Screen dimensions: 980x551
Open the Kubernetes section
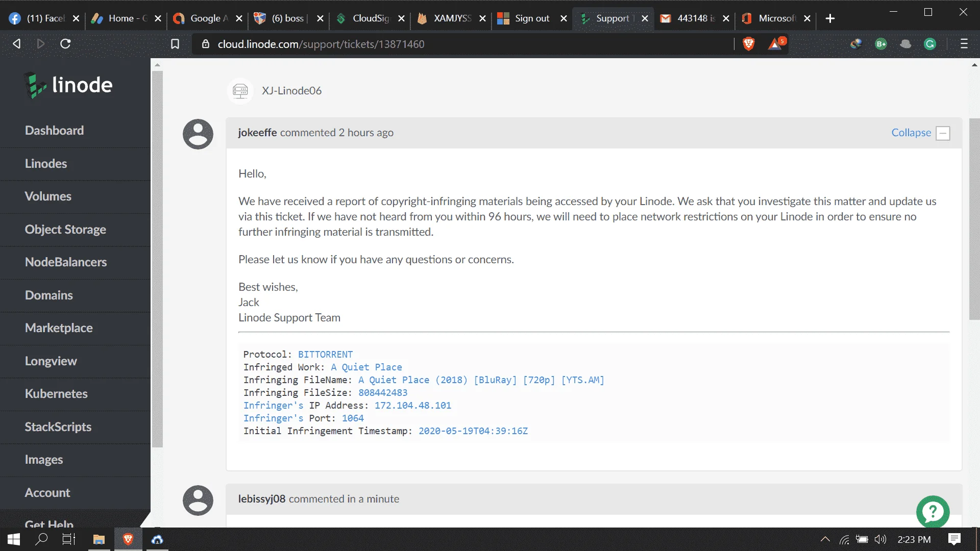[56, 394]
